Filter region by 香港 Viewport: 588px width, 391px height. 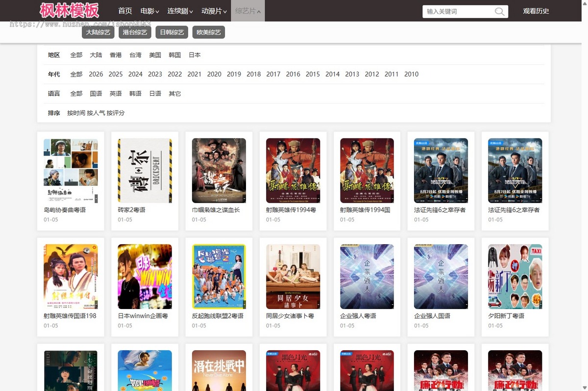click(x=116, y=55)
